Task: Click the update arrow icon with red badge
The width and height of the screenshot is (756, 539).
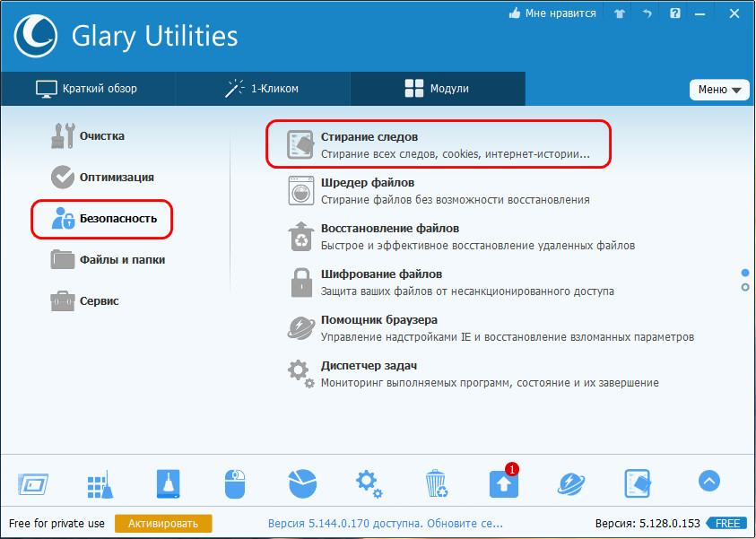Action: pyautogui.click(x=503, y=483)
